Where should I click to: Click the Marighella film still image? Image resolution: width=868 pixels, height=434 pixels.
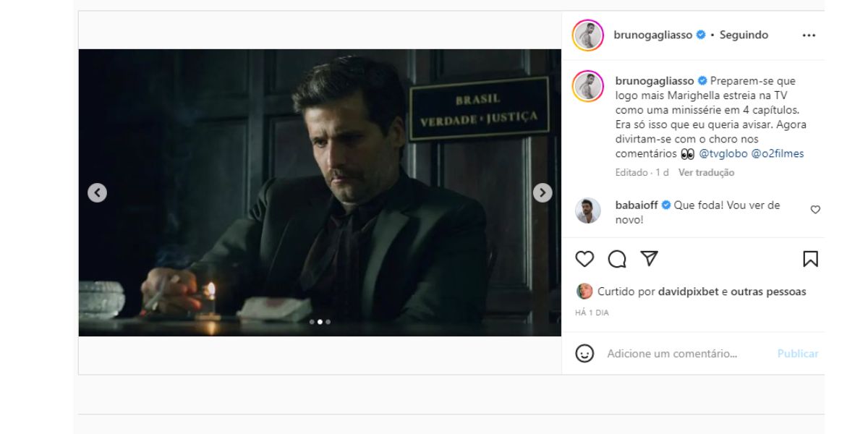[x=320, y=192]
